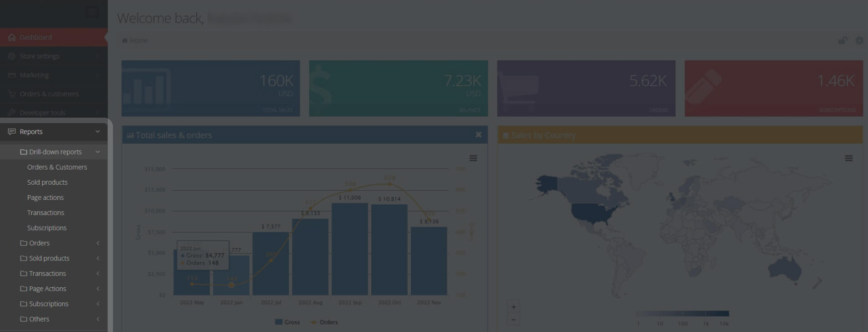Expand the Marketing menu arrow
868x332 pixels.
tap(98, 75)
